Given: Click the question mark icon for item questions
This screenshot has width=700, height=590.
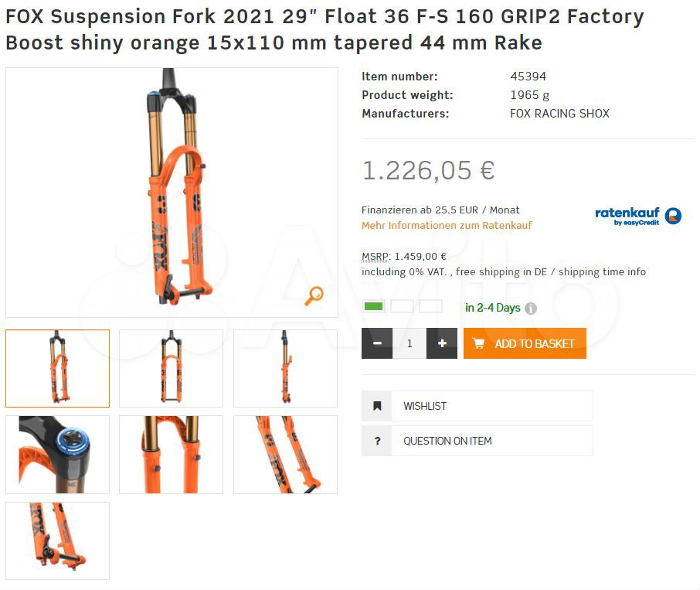Looking at the screenshot, I should click(377, 441).
